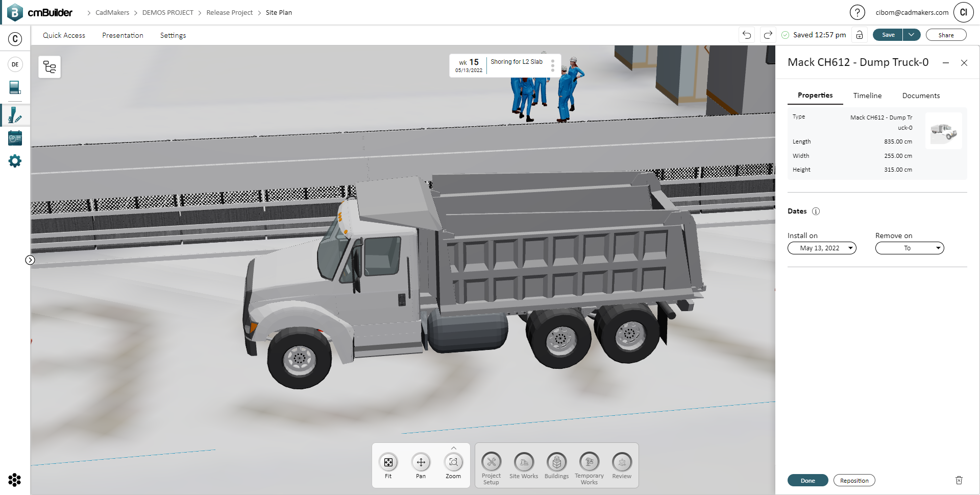The width and height of the screenshot is (980, 495).
Task: Open the building model sidebar icon
Action: pyautogui.click(x=15, y=87)
